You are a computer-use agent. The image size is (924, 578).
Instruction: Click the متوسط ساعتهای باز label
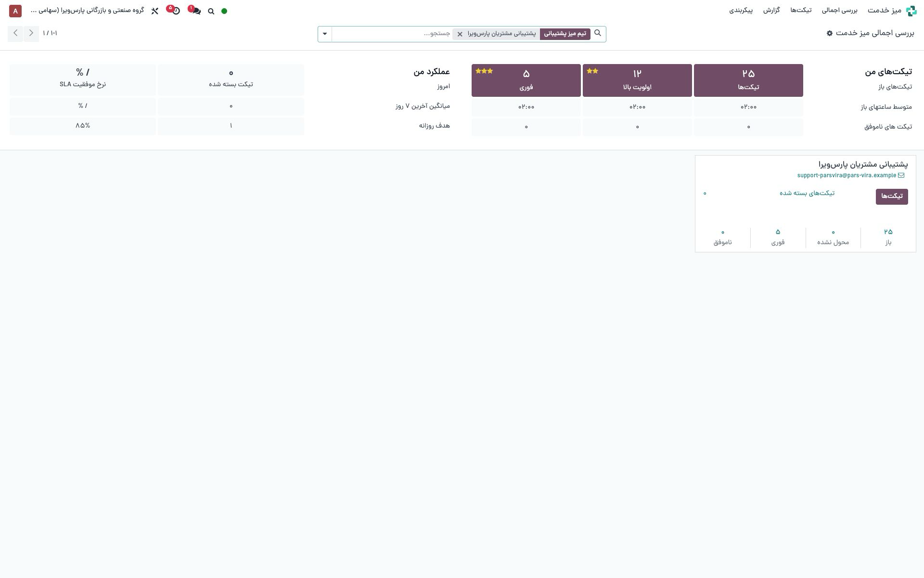coord(886,107)
